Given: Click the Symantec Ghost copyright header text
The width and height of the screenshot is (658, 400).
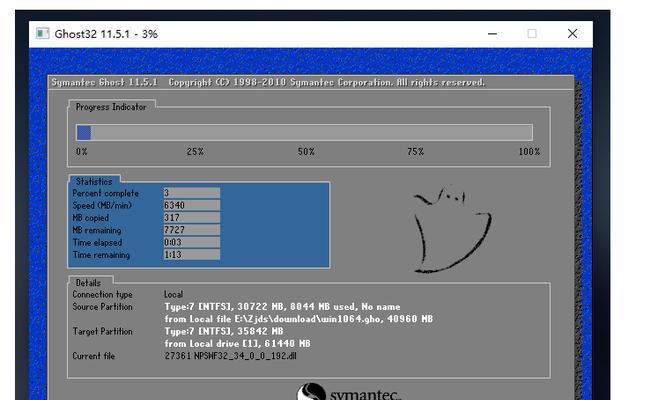Looking at the screenshot, I should coord(268,82).
